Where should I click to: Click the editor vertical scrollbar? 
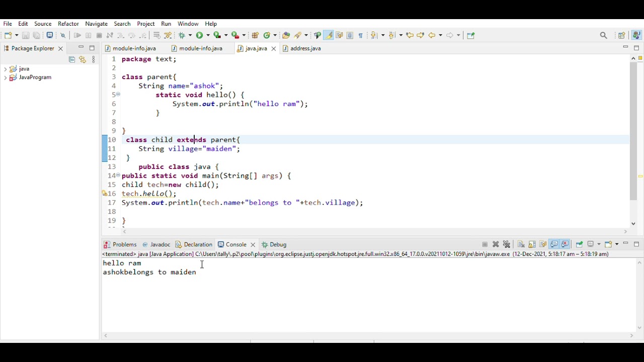[633, 131]
